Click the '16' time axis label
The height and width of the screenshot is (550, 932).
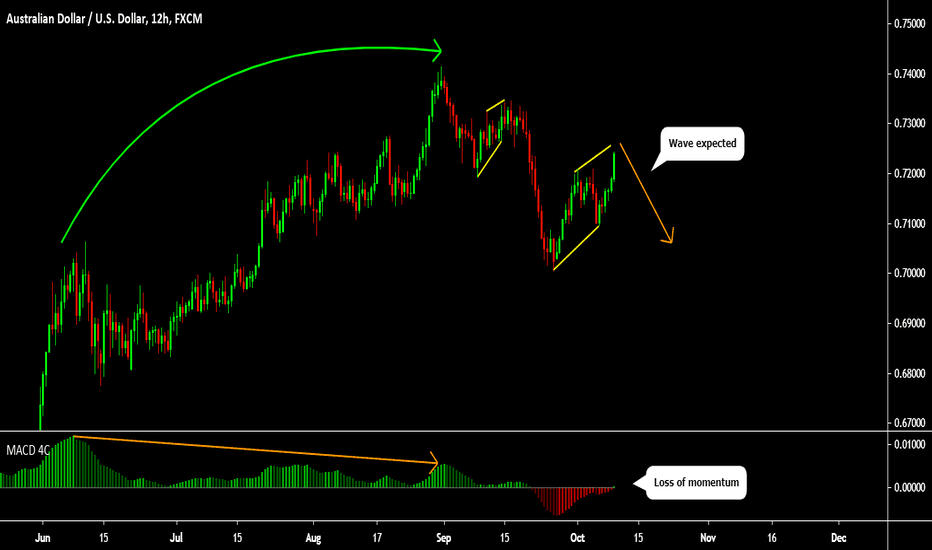[x=772, y=538]
